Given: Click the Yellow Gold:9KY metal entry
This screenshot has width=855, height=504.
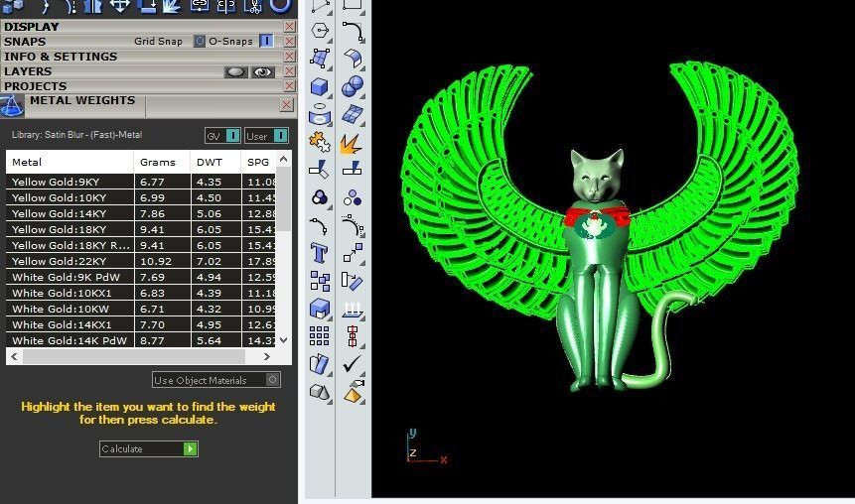Looking at the screenshot, I should pos(56,182).
